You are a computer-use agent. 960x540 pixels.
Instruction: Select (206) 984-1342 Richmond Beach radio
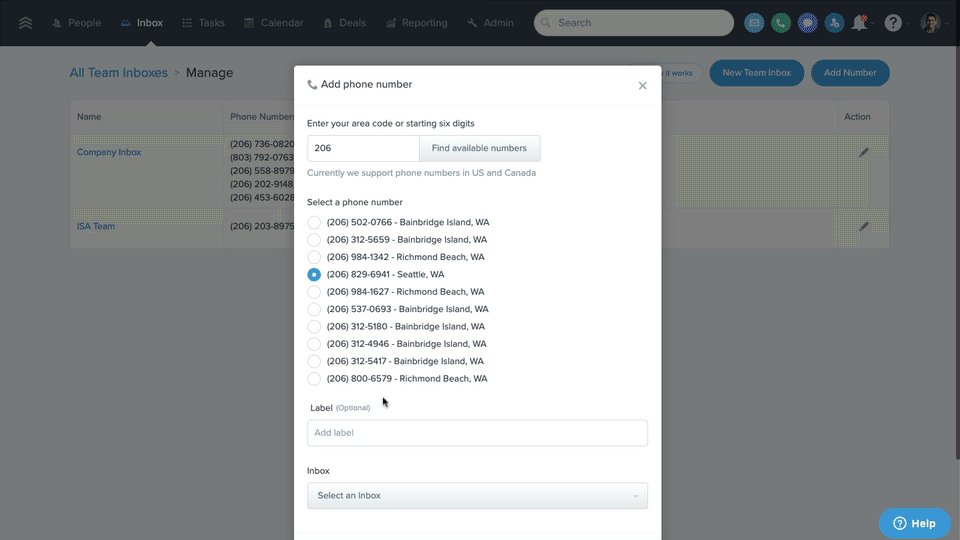[314, 257]
